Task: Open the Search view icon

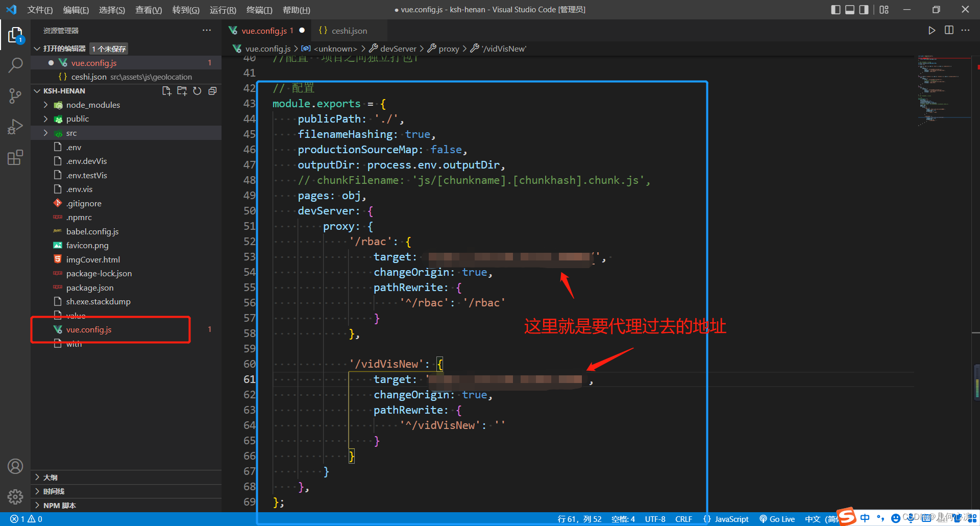Action: tap(15, 65)
